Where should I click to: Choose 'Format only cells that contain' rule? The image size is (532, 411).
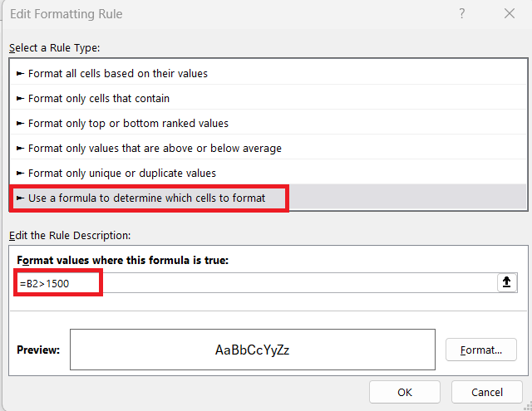99,98
